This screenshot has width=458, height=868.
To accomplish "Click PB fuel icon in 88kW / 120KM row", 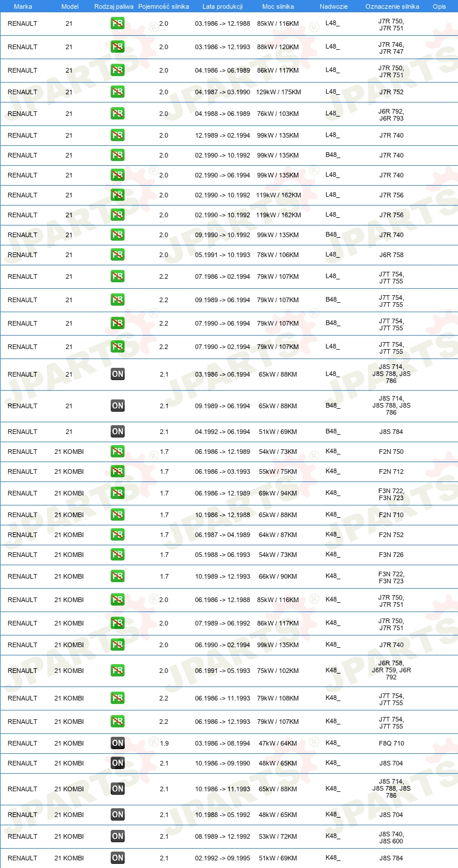I will coord(118,47).
